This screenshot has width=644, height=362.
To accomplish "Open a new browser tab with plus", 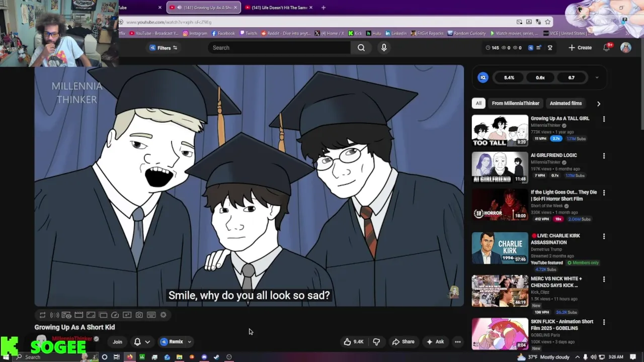I will tap(323, 8).
